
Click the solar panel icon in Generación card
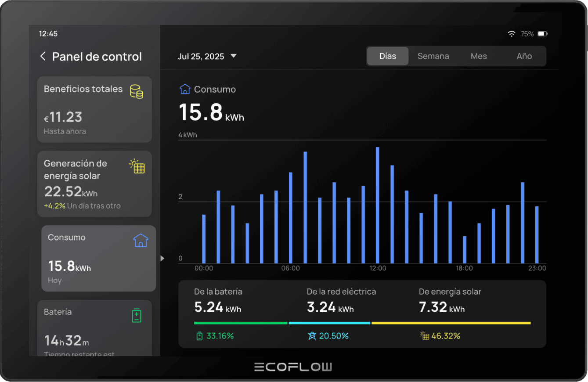(137, 166)
